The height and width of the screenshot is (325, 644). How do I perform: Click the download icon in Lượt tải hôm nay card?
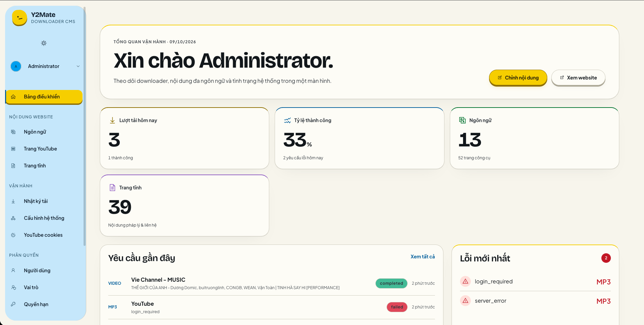click(112, 120)
